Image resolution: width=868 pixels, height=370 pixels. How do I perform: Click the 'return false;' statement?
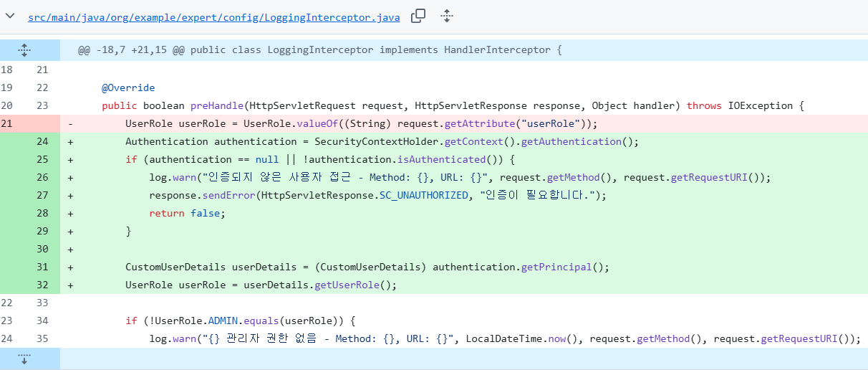point(188,213)
